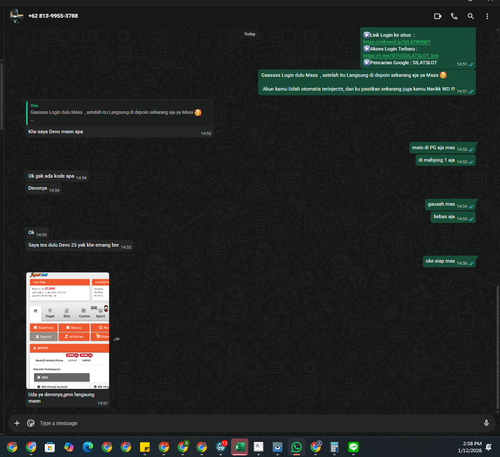The width and height of the screenshot is (500, 457).
Task: Open the notification bell in system tray
Action: [489, 447]
